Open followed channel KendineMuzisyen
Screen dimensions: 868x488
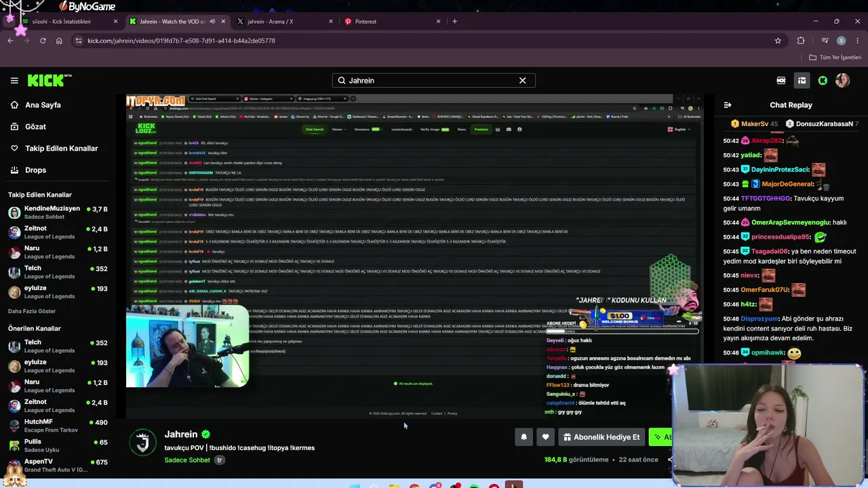tap(57, 212)
